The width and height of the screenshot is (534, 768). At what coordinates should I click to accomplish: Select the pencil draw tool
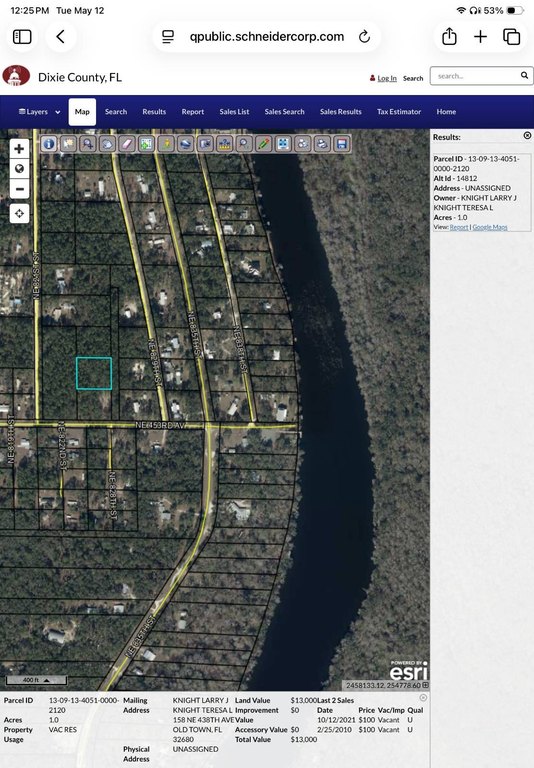pos(264,144)
